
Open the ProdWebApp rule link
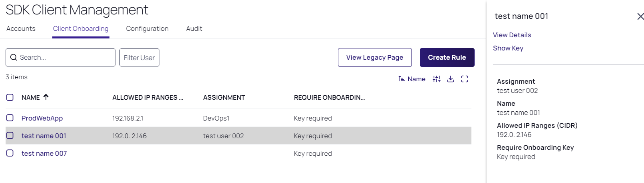click(42, 118)
